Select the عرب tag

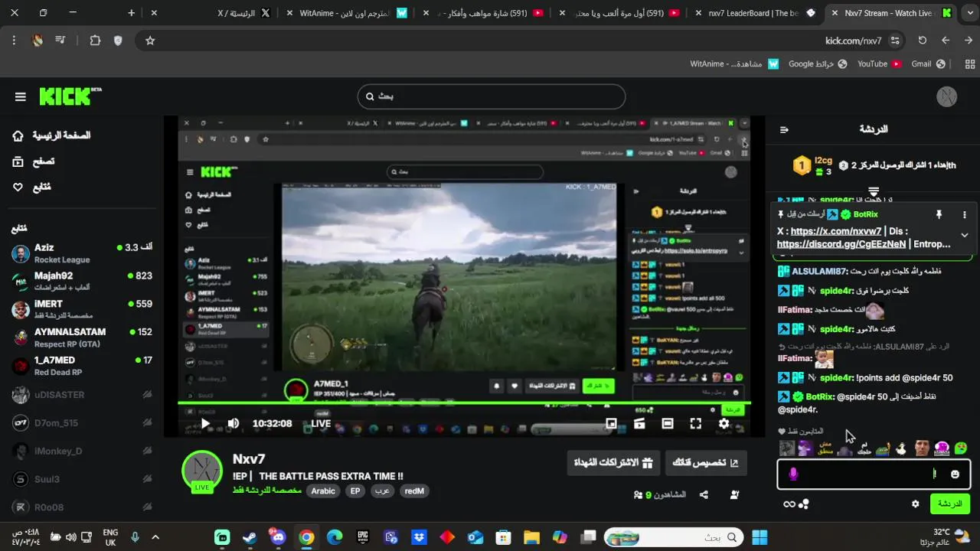pos(382,491)
